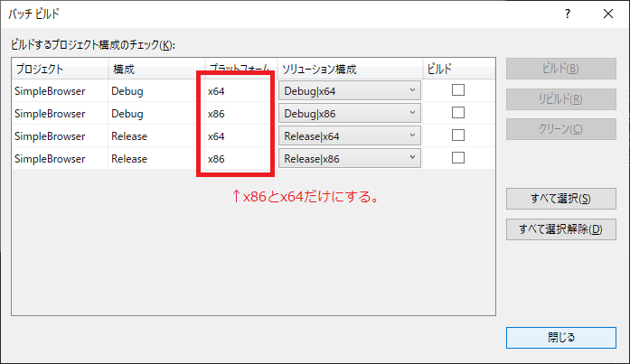630x364 pixels.
Task: Click the リビルド(R) button
Action: pyautogui.click(x=561, y=99)
